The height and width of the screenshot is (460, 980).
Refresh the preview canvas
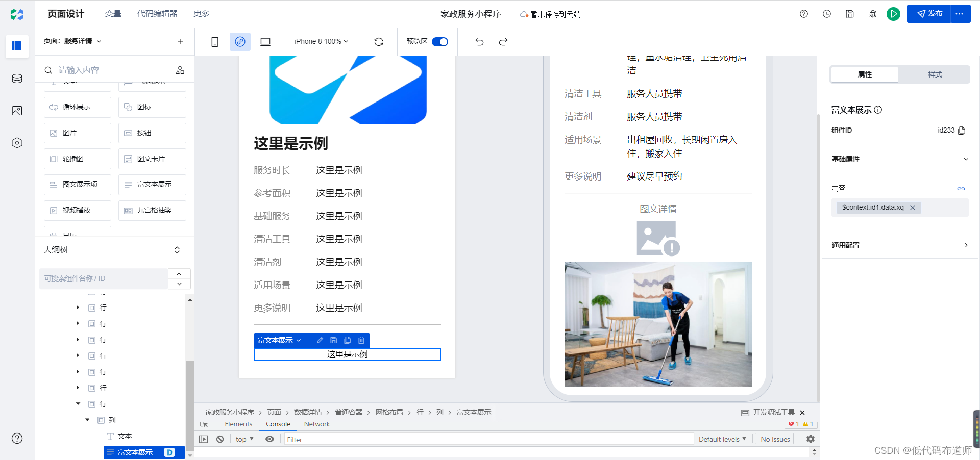pyautogui.click(x=379, y=42)
